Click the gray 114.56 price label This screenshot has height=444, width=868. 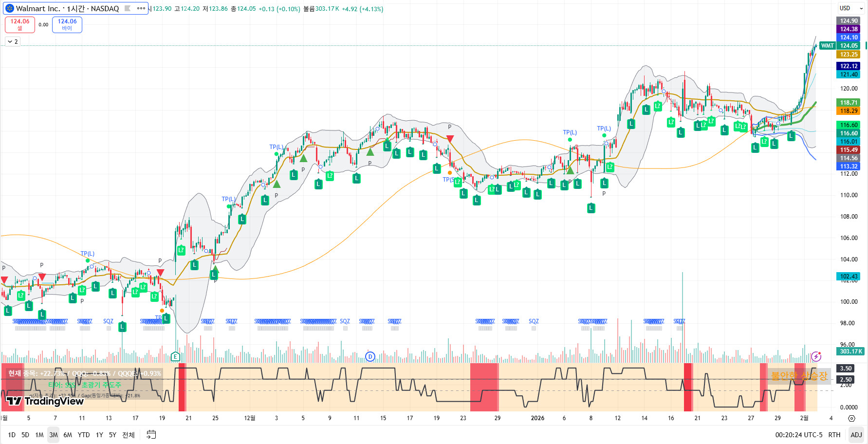[849, 158]
